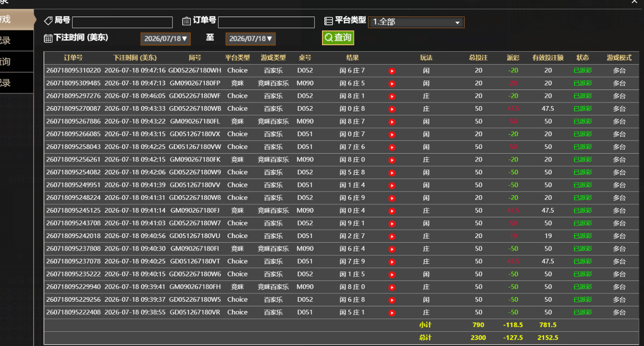Click the 桌号 column header

coord(305,58)
